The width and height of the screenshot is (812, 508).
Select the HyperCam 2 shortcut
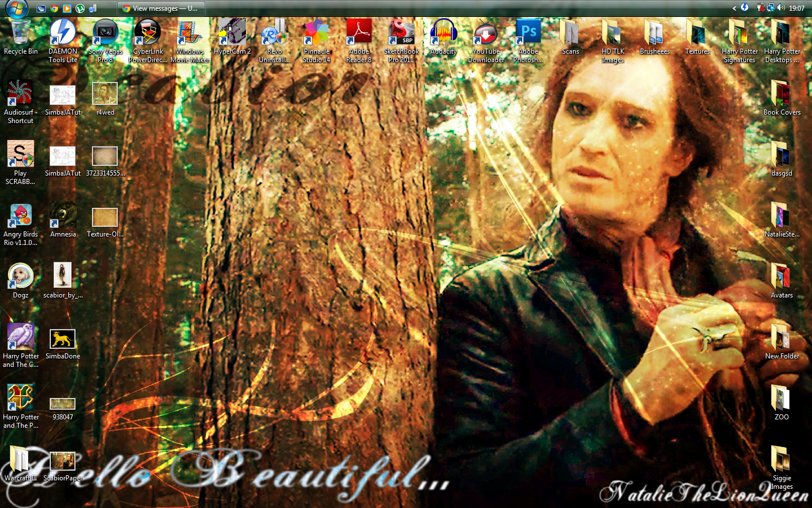coord(232,34)
